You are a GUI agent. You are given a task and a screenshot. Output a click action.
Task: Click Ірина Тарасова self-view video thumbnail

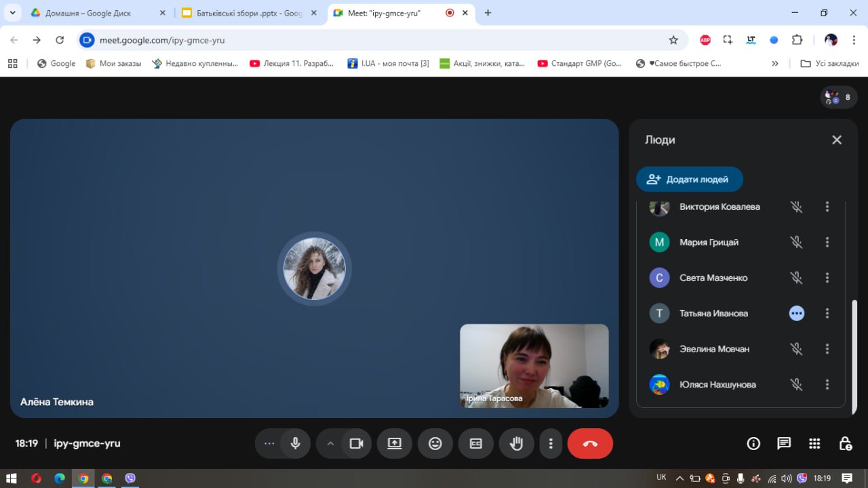[534, 365]
